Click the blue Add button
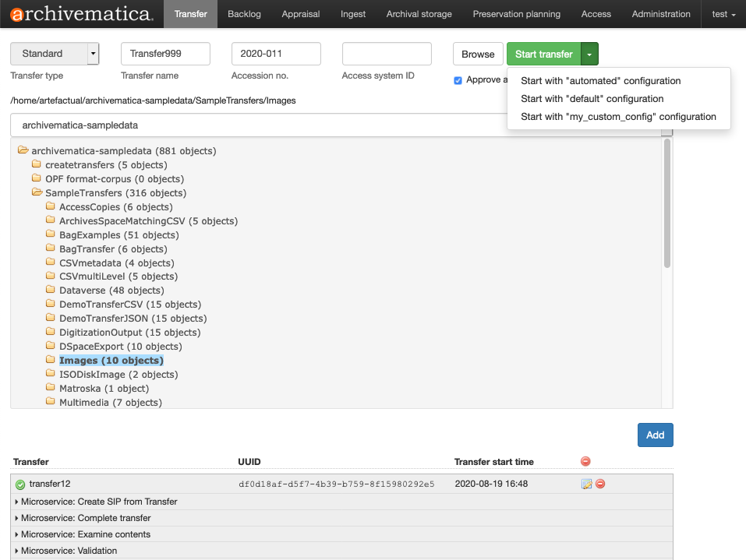 tap(655, 435)
